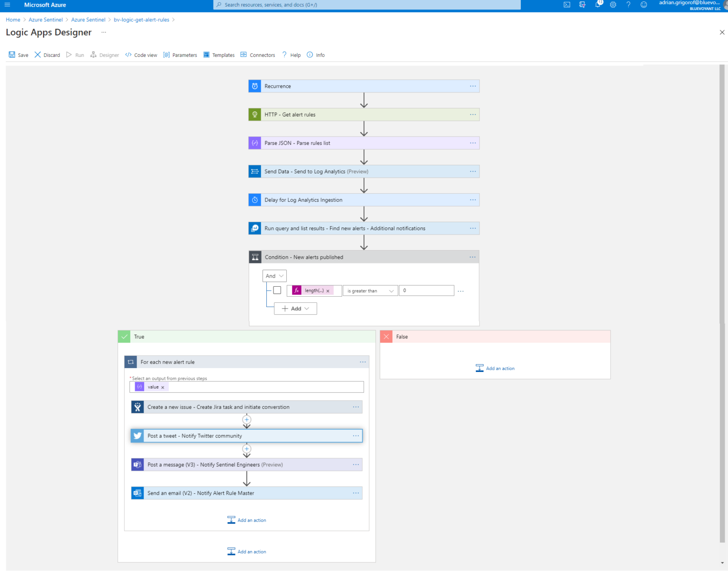Open notifications bell in top bar
This screenshot has width=728, height=571.
(597, 5)
